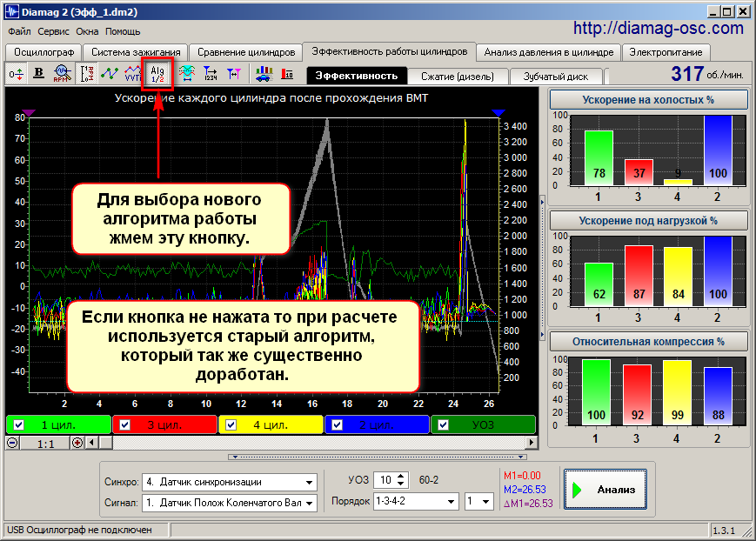Click the Ускорение под нагрузкой % header
The image size is (756, 541).
(648, 221)
